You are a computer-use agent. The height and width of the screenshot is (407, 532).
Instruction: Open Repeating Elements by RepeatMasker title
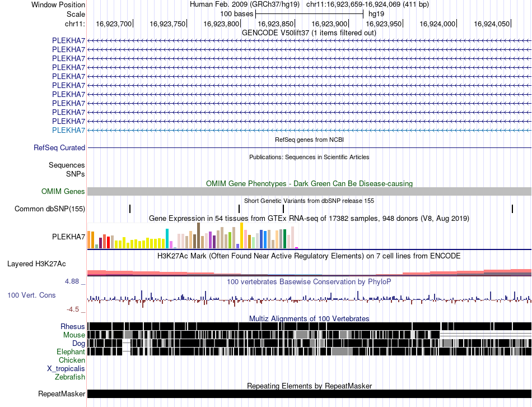309,386
